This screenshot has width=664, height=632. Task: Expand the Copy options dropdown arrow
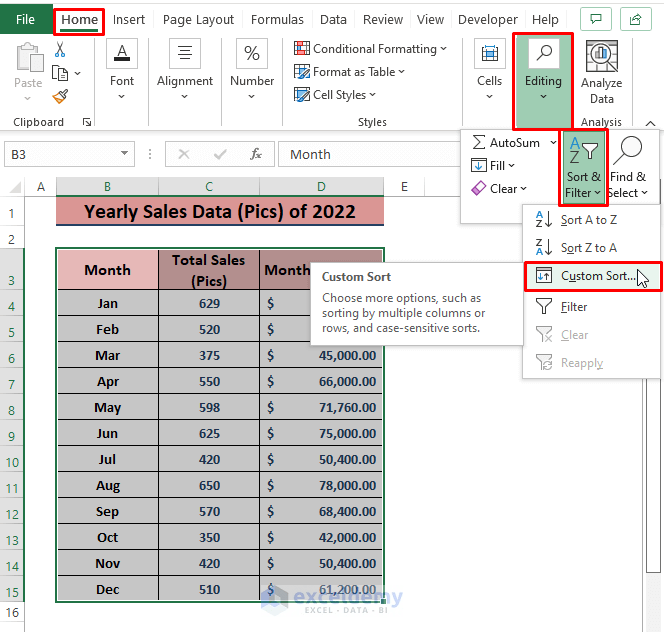(x=77, y=73)
